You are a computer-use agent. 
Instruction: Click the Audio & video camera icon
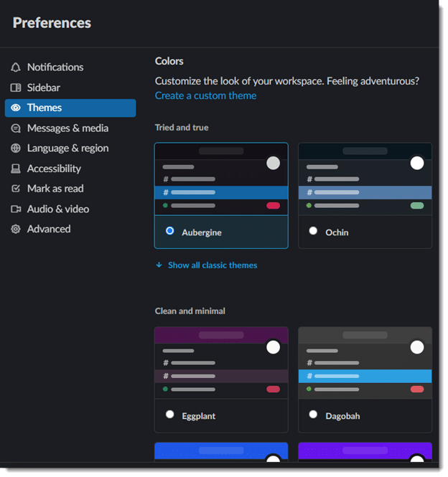pos(16,209)
